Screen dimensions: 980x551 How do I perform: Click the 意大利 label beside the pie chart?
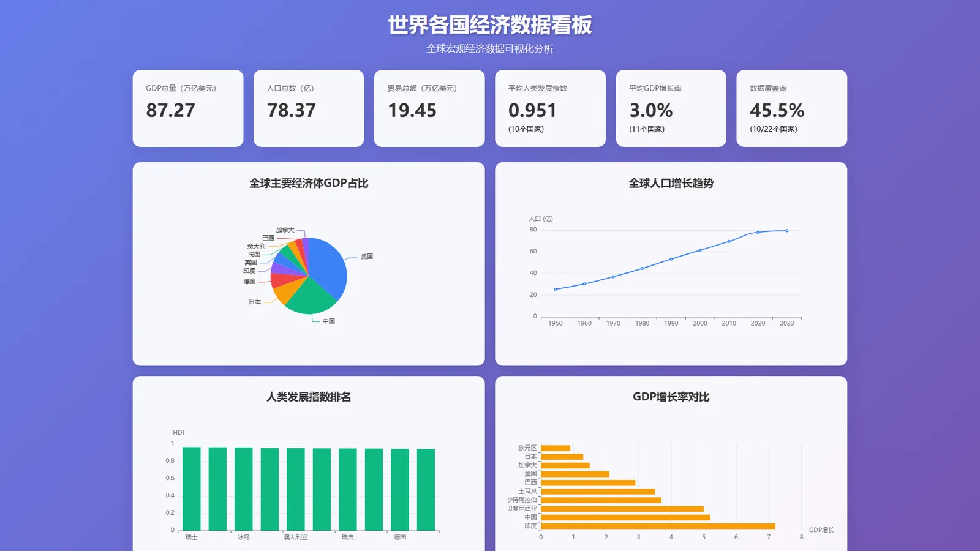256,247
